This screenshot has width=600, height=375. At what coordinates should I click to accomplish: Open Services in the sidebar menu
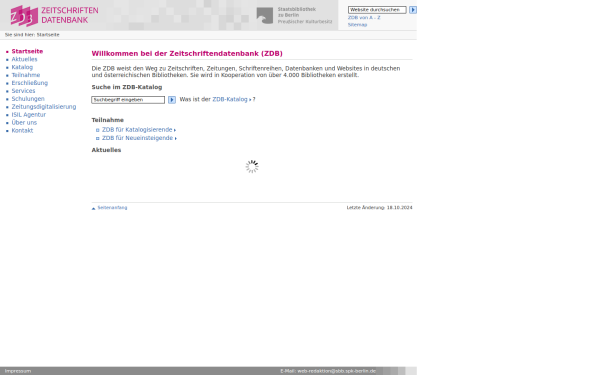(23, 91)
